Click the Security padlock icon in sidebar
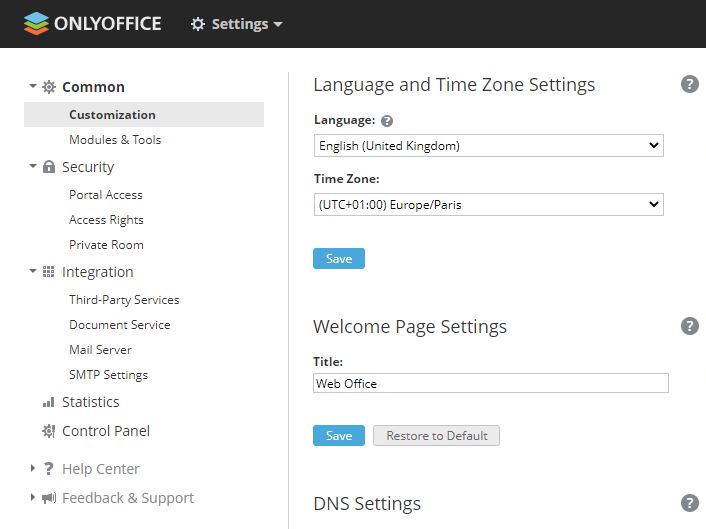Viewport: 706px width, 529px height. pos(49,167)
